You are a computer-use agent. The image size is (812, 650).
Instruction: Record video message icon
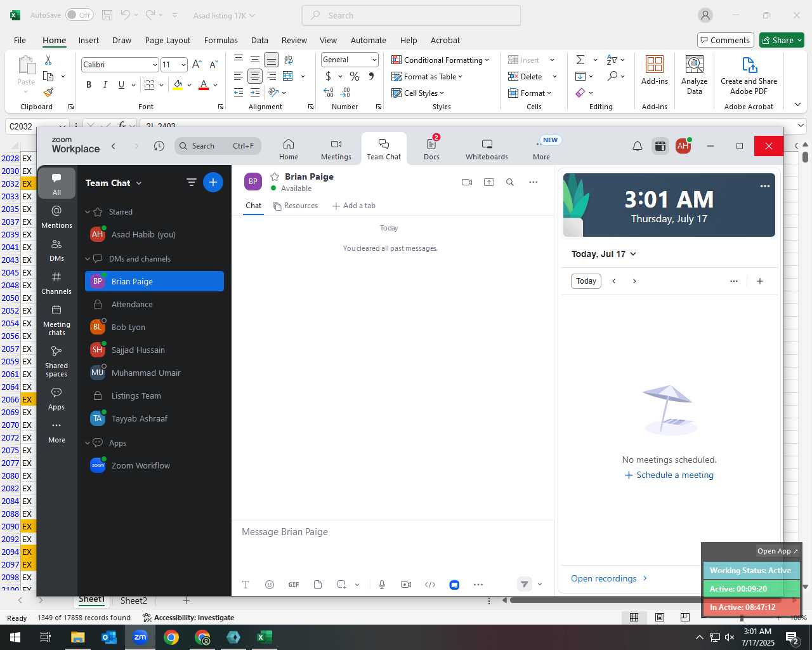click(406, 585)
